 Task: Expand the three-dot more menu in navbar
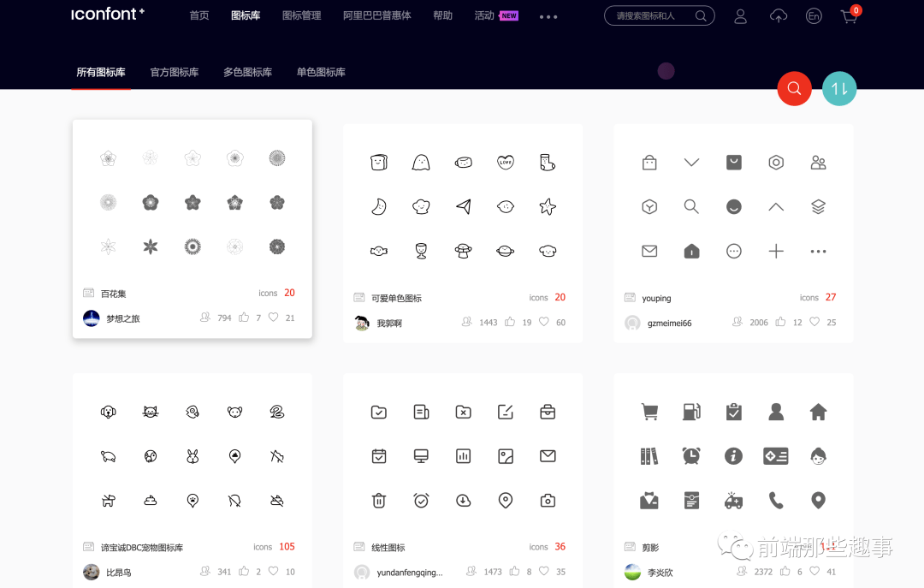click(548, 16)
